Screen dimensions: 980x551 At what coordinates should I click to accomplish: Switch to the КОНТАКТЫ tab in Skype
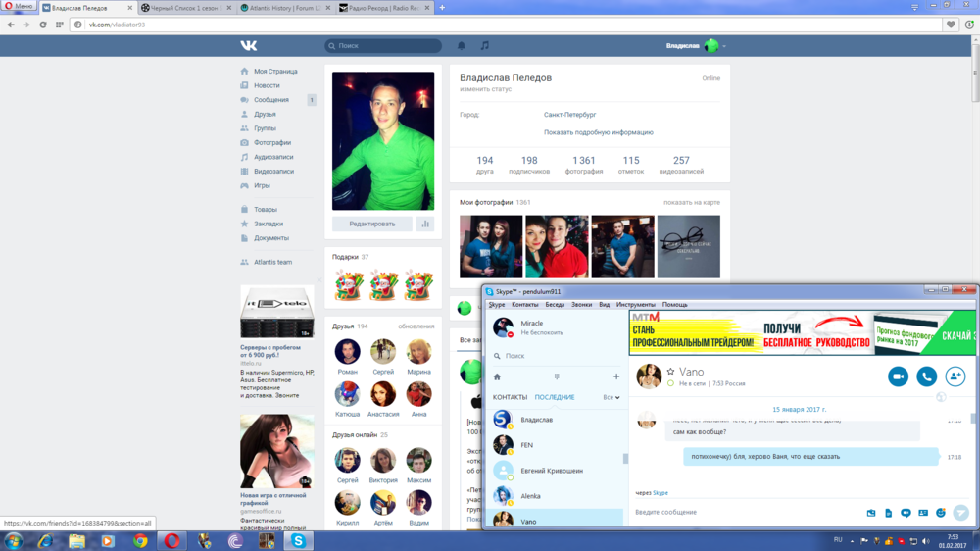(x=510, y=397)
